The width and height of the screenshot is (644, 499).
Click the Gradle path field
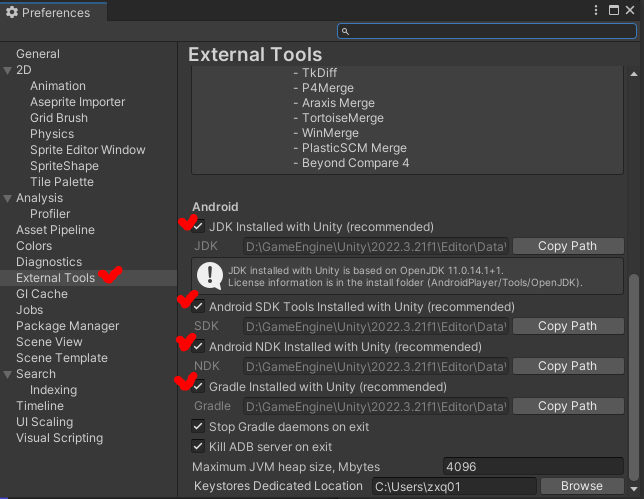[376, 407]
